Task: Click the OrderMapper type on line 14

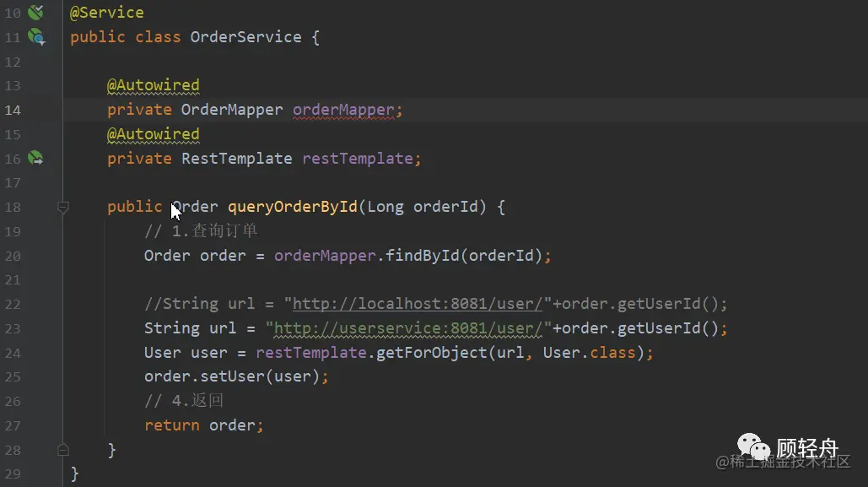Action: [232, 110]
